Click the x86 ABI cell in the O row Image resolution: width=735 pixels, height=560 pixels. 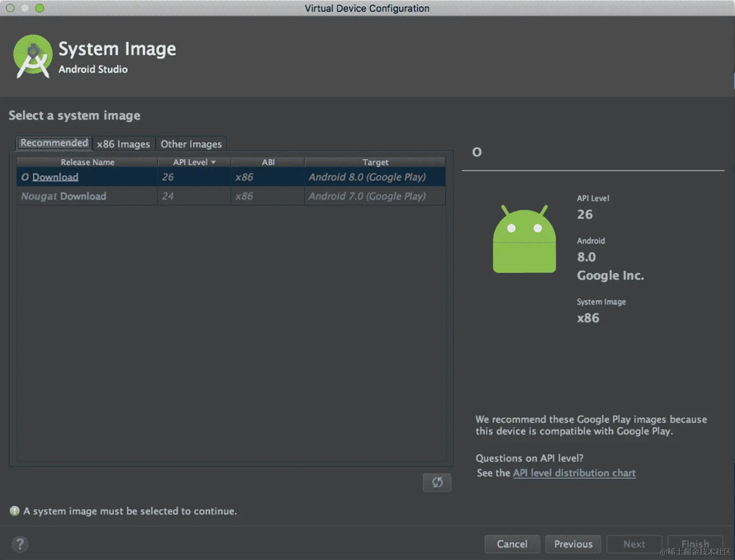[268, 177]
